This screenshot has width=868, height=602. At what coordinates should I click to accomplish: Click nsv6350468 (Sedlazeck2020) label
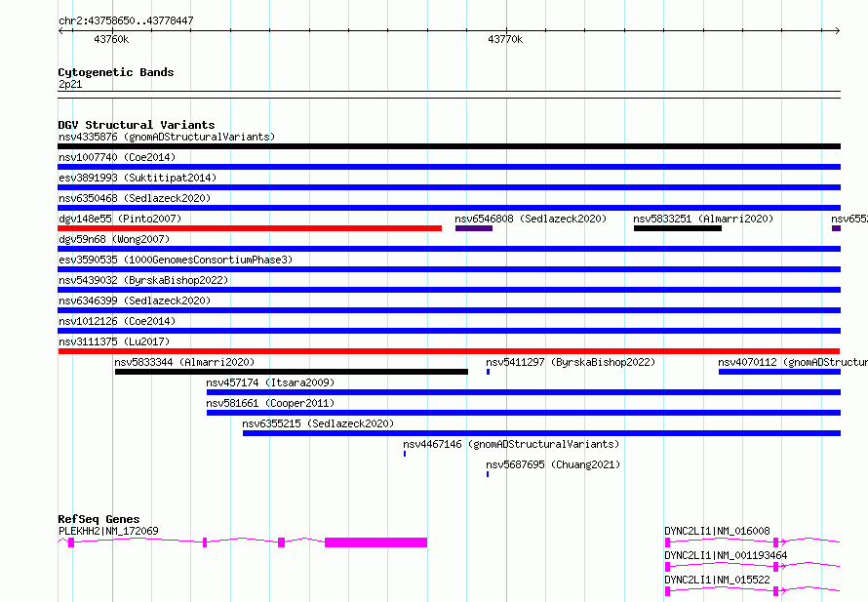pos(135,198)
